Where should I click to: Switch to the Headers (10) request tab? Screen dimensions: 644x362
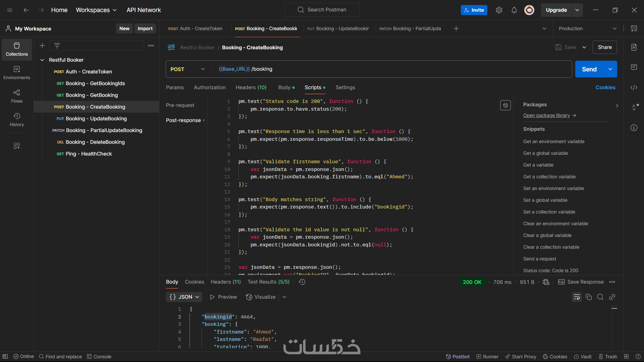[251, 87]
